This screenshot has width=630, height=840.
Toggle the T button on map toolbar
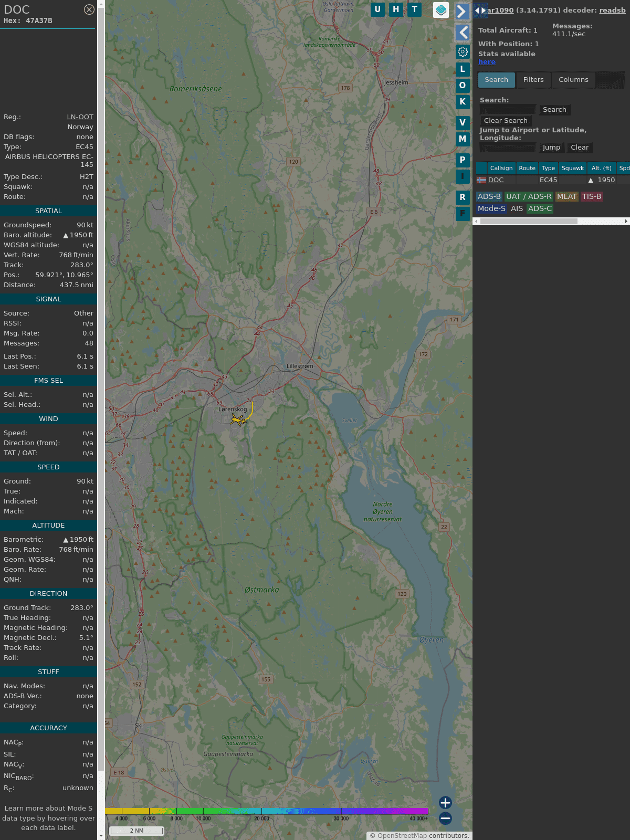click(x=415, y=9)
